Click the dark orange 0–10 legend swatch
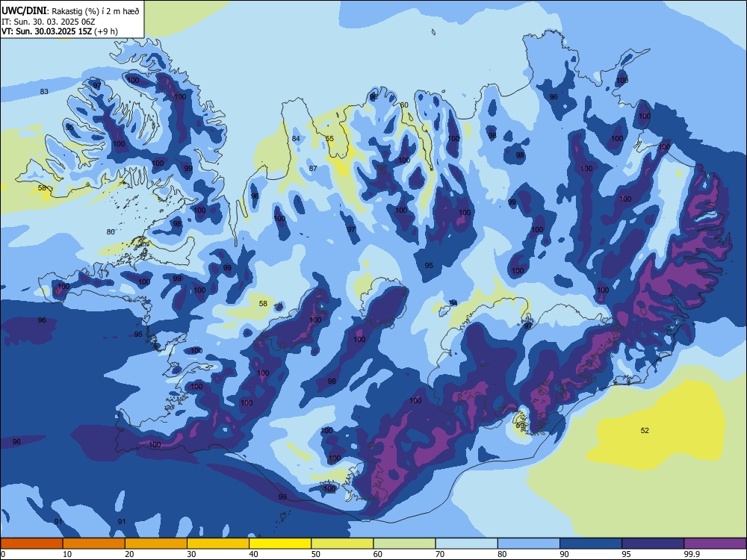The width and height of the screenshot is (747, 560). click(31, 544)
